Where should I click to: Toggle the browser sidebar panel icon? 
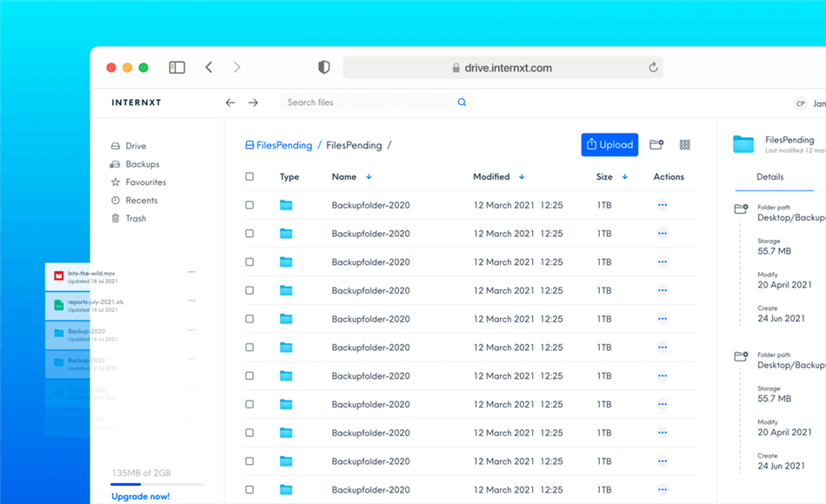[177, 68]
